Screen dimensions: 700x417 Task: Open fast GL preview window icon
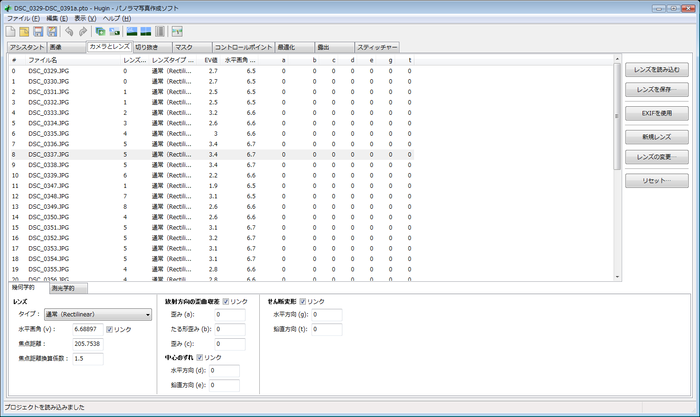(146, 31)
